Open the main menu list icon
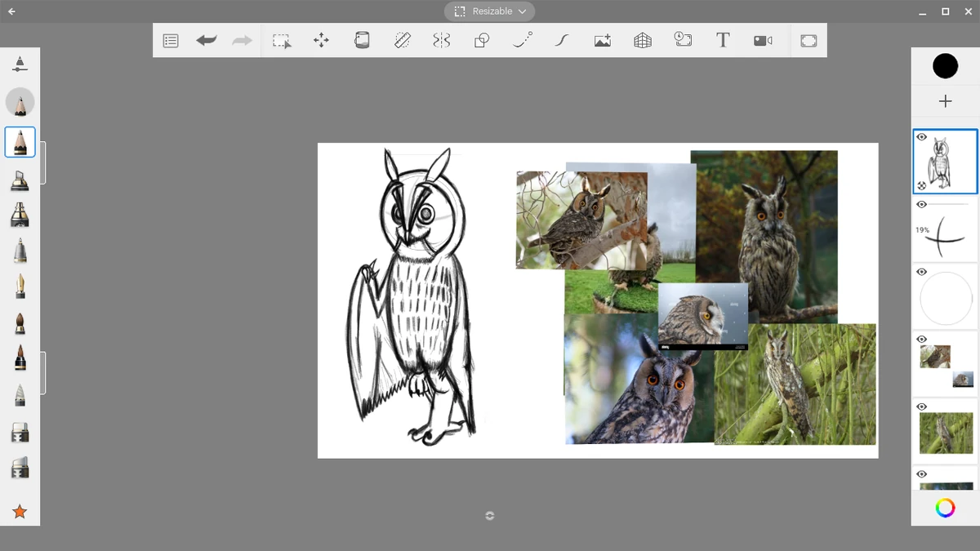This screenshot has height=551, width=980. click(x=171, y=40)
